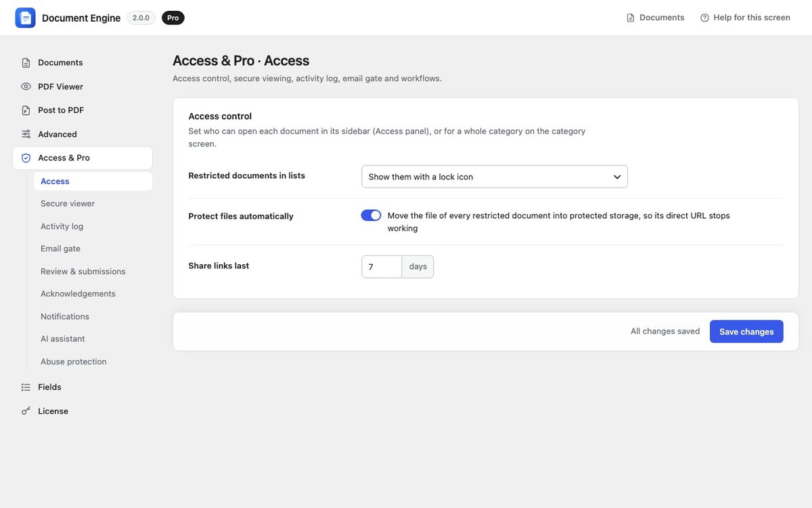Click the 'Restricted documents in lists' label
Screen dimensions: 812x508
[247, 176]
